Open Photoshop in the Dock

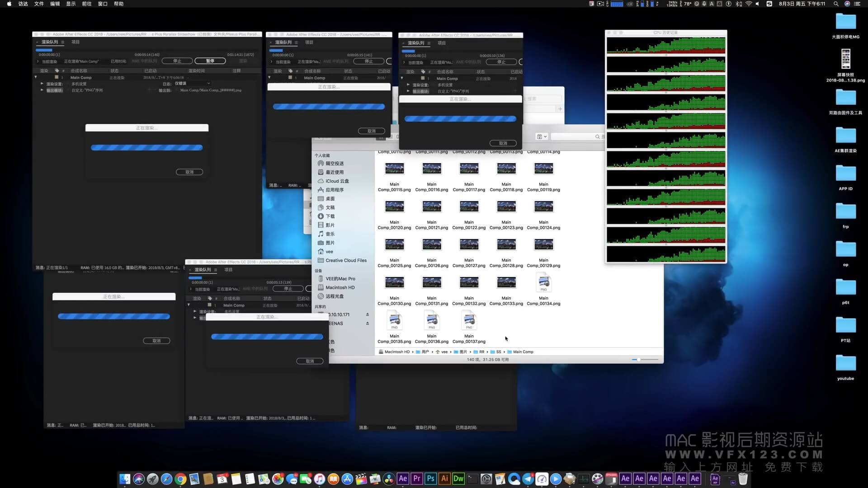point(431,479)
